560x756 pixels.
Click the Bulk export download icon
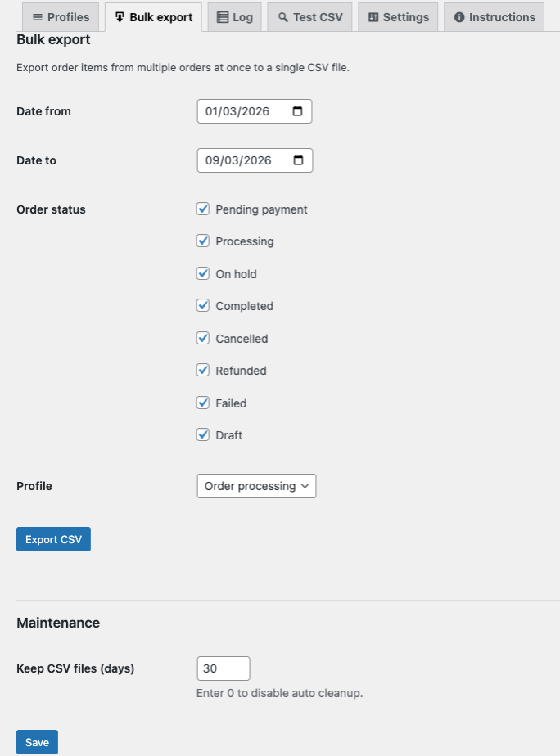(120, 17)
